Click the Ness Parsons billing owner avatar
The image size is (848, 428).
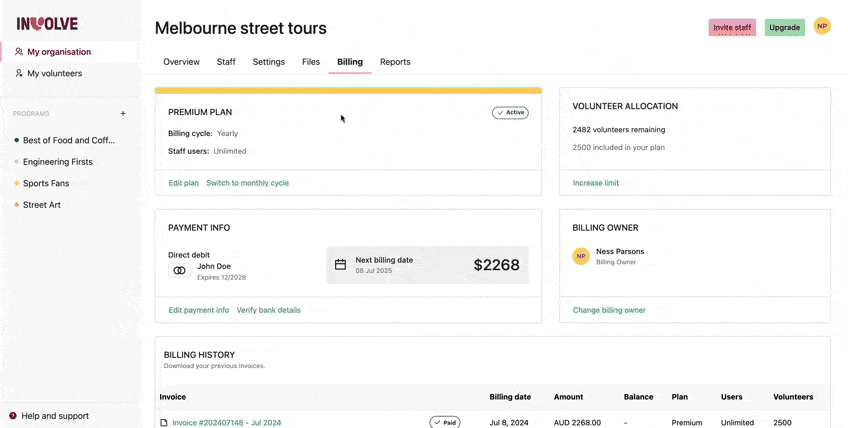[x=581, y=257]
